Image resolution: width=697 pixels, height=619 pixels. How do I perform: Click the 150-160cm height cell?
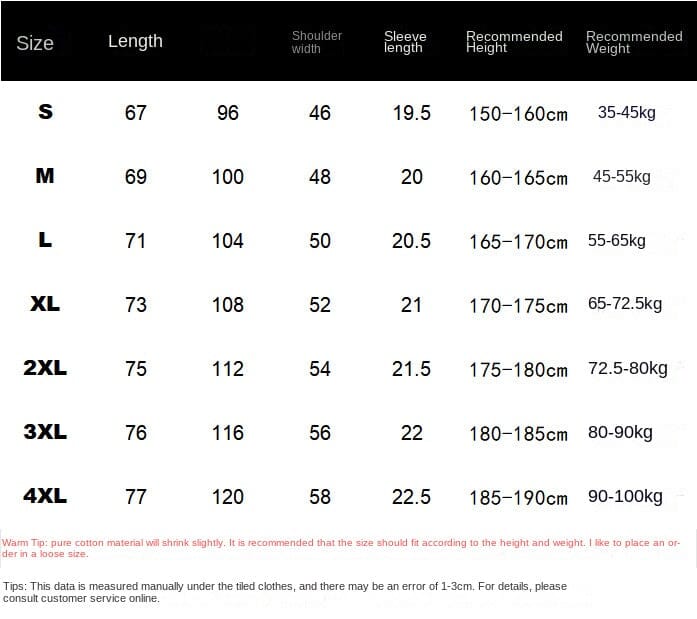coord(518,114)
